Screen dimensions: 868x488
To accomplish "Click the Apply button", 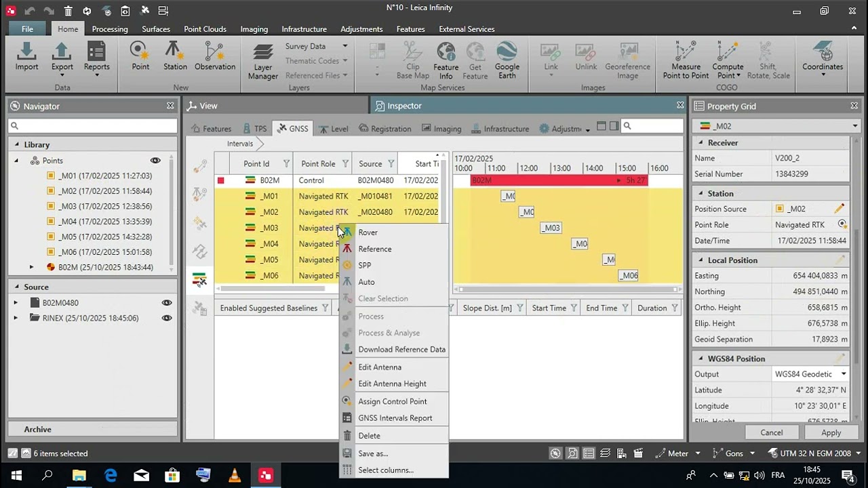I will click(x=831, y=432).
